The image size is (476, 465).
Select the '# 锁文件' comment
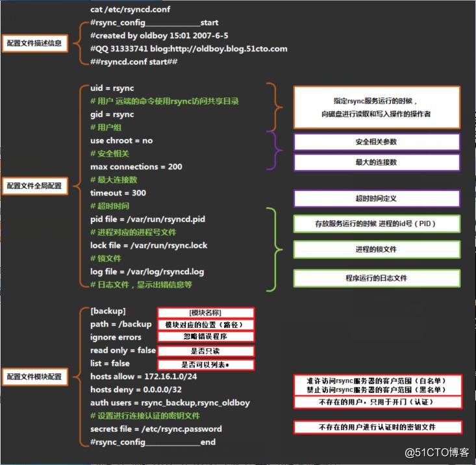tap(106, 258)
